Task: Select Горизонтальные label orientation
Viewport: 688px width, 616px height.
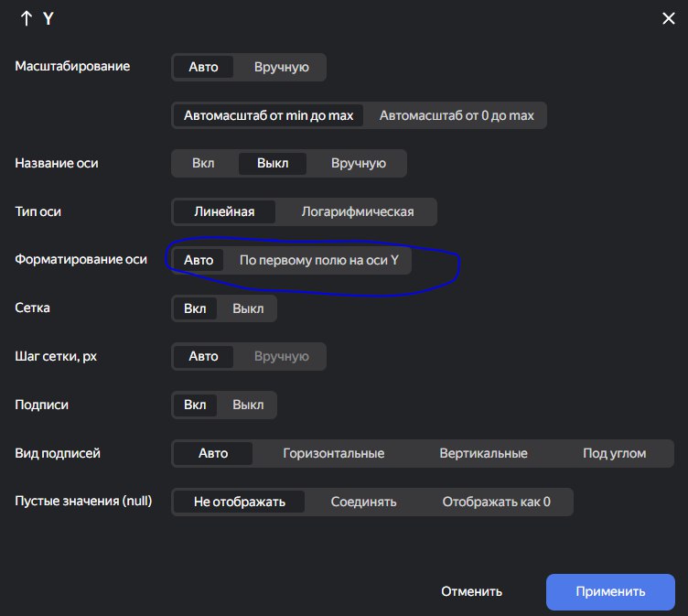Action: pyautogui.click(x=333, y=453)
